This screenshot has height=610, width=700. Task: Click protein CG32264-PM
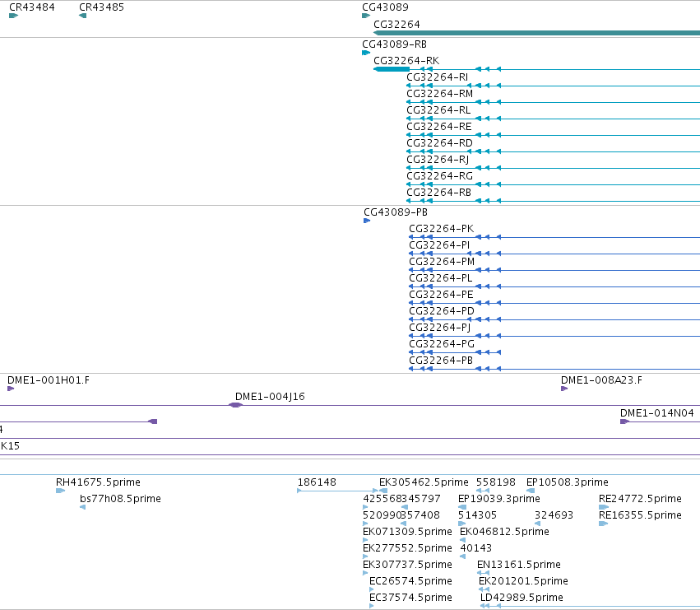coord(442,262)
